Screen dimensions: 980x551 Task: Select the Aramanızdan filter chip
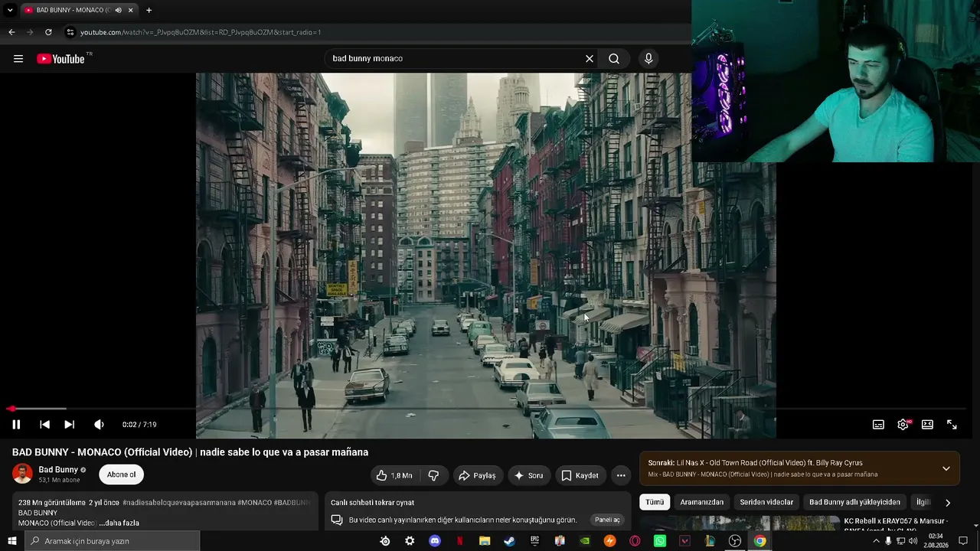(702, 502)
